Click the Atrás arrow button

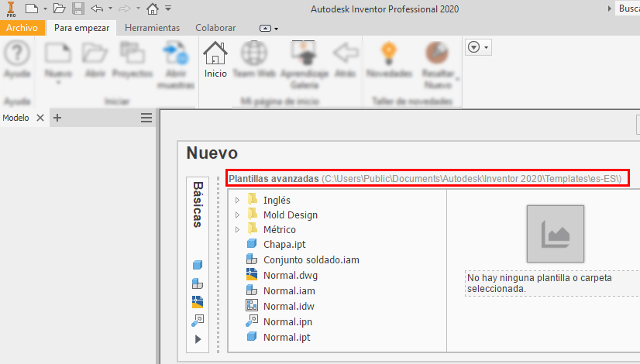(346, 60)
